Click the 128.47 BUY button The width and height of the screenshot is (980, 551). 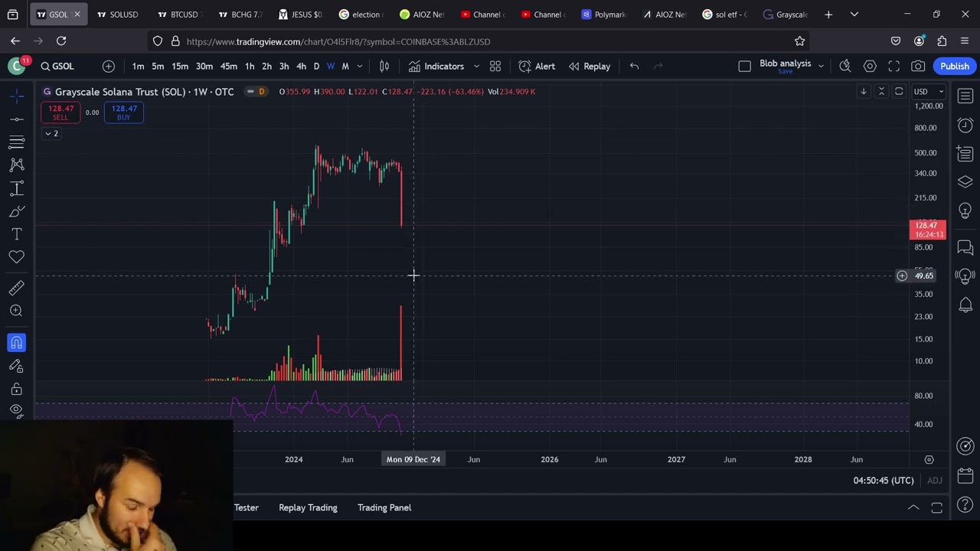point(124,112)
